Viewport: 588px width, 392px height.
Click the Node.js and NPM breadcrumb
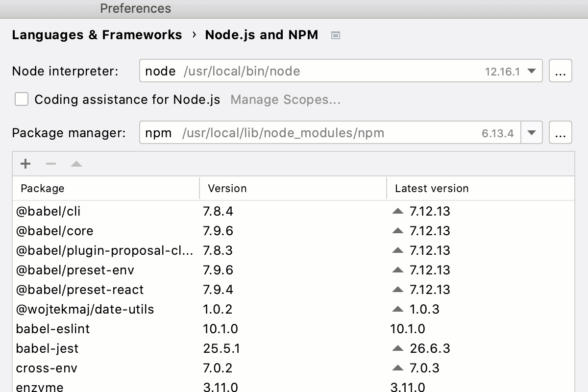261,35
